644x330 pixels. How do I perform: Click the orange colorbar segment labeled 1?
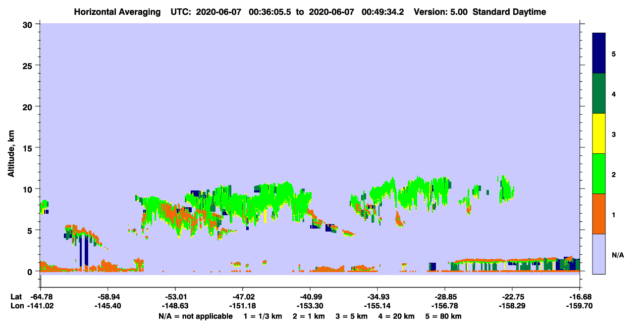point(599,214)
